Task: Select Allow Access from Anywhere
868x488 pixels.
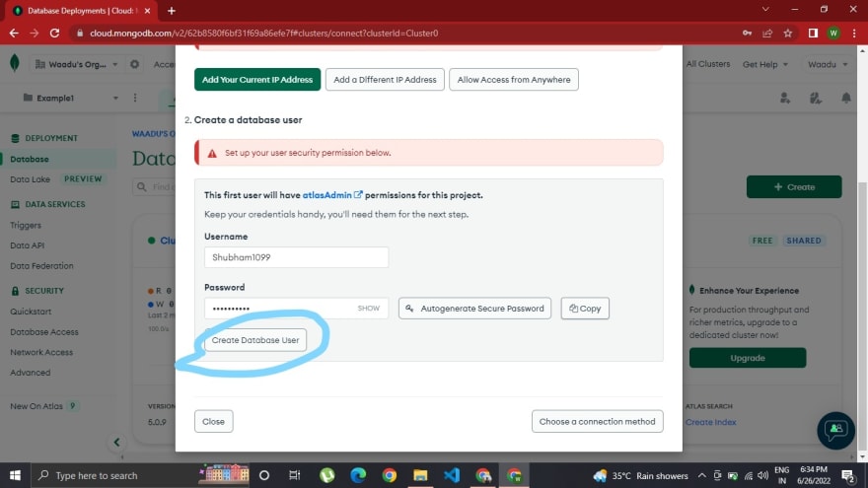Action: (514, 80)
